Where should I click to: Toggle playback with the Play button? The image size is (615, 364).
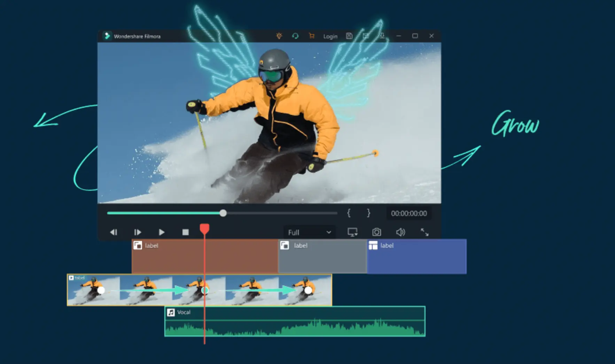click(161, 232)
